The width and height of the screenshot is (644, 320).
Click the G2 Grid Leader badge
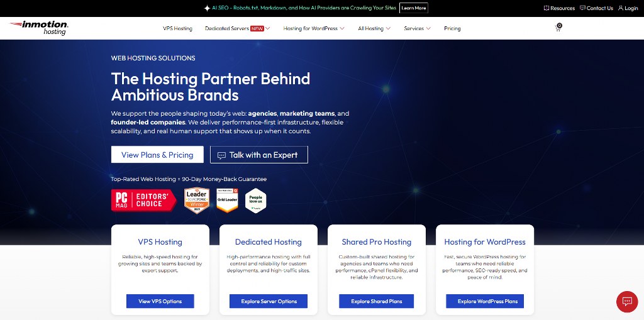(227, 201)
